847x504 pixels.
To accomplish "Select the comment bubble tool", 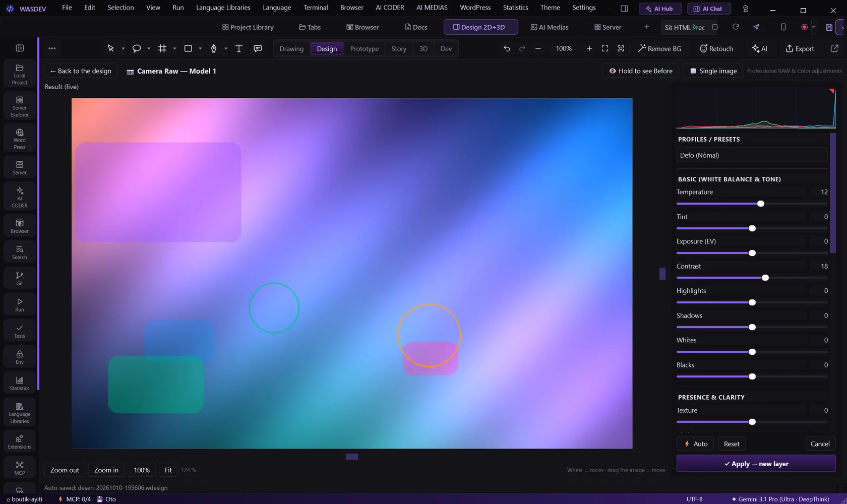I will [x=258, y=48].
